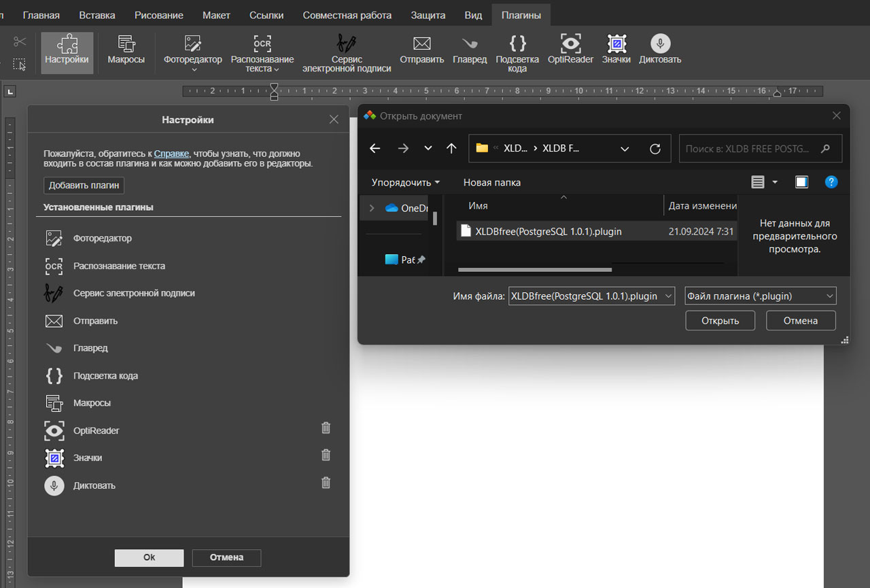Viewport: 870px width, 588px height.
Task: Click the search field in file dialog
Action: tap(761, 148)
